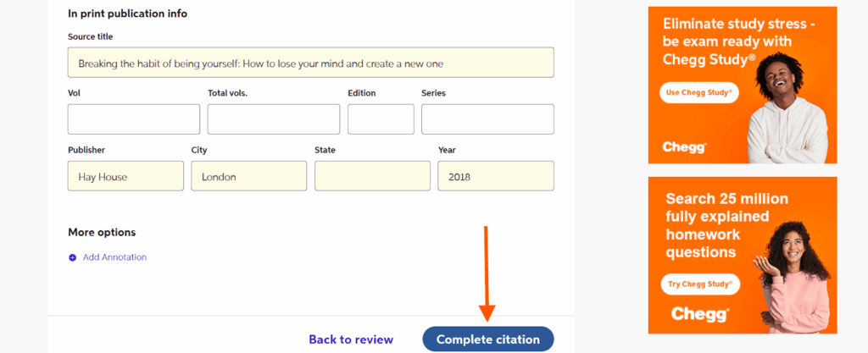Image resolution: width=868 pixels, height=353 pixels.
Task: Click the Chegg logo in top ad
Action: (x=684, y=147)
